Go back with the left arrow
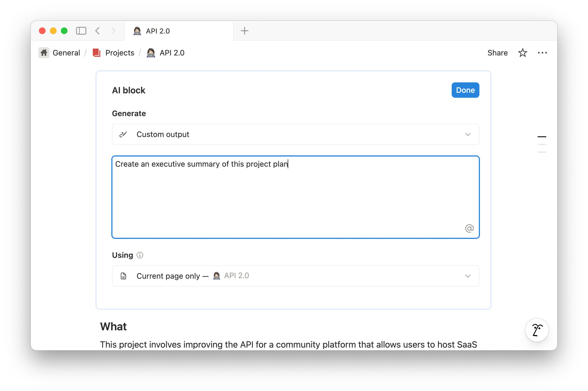Viewport: 588px width, 391px height. pyautogui.click(x=98, y=31)
